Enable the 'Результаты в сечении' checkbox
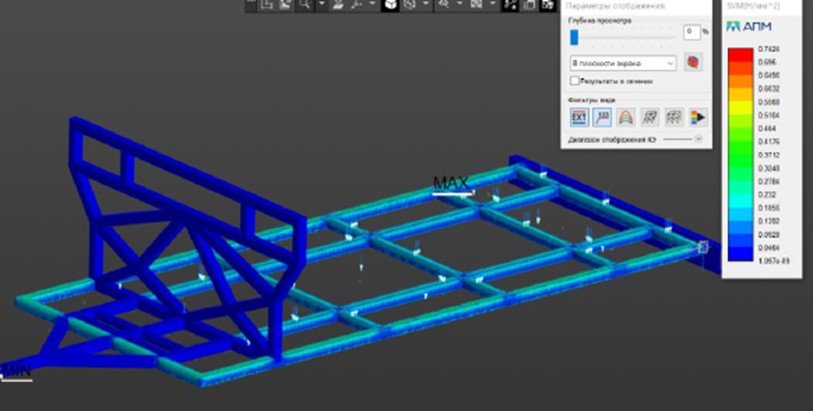This screenshot has height=411, width=813. (574, 82)
